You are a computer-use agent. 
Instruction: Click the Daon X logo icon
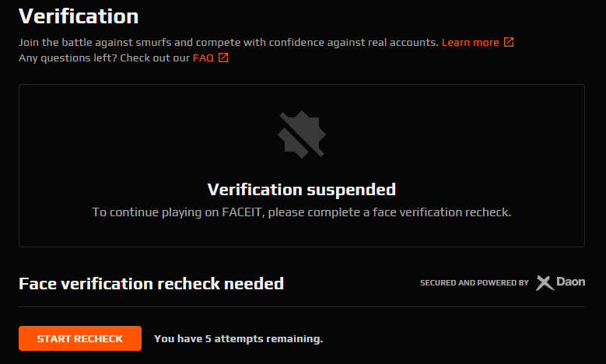coord(545,282)
